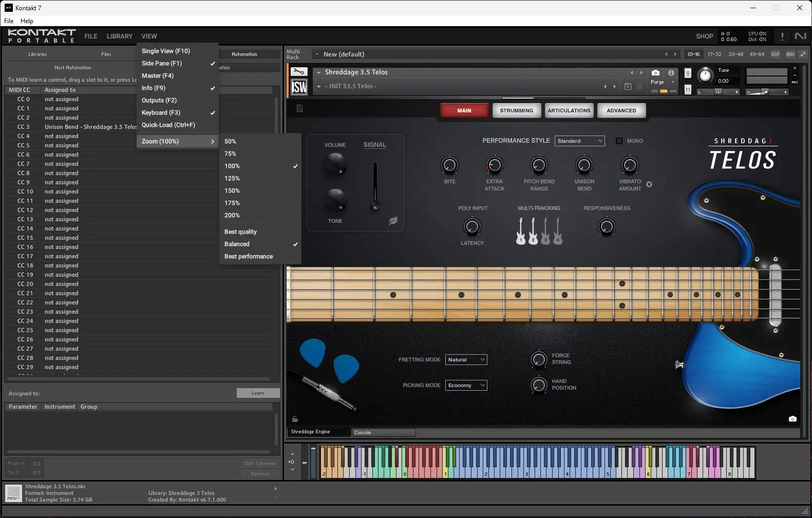Open the SHOP link
Screen dimensions: 812x518
704,36
